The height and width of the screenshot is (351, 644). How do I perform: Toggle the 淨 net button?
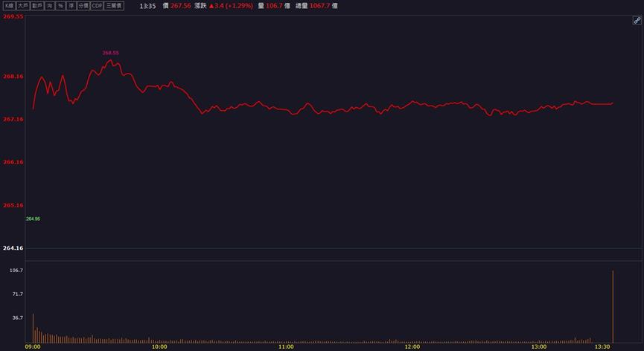coord(71,6)
